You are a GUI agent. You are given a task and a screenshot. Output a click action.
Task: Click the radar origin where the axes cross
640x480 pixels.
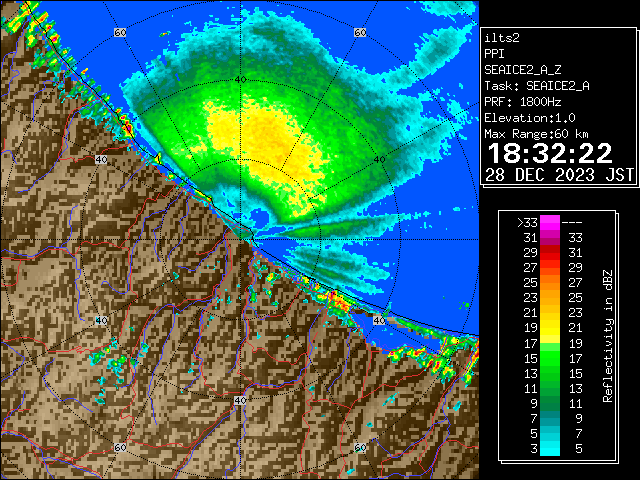point(241,240)
